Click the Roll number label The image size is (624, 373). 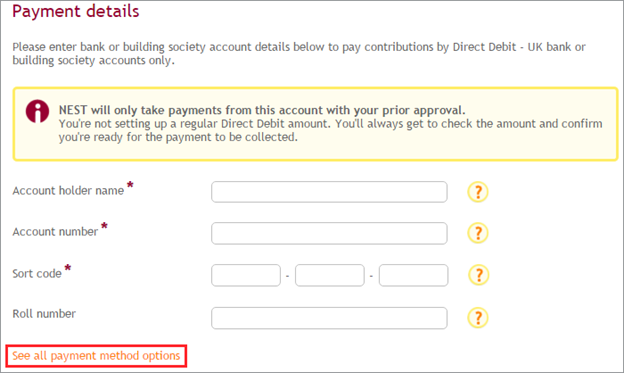coord(44,314)
